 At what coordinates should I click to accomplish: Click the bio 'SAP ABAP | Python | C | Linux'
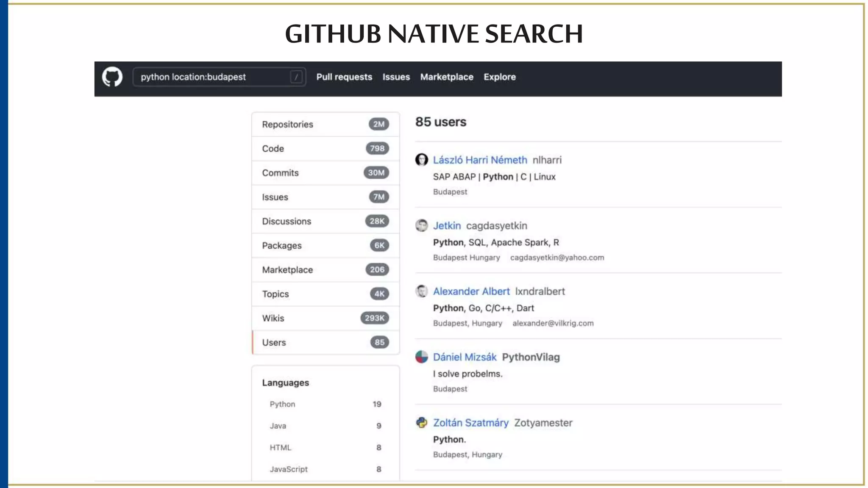[x=494, y=177]
